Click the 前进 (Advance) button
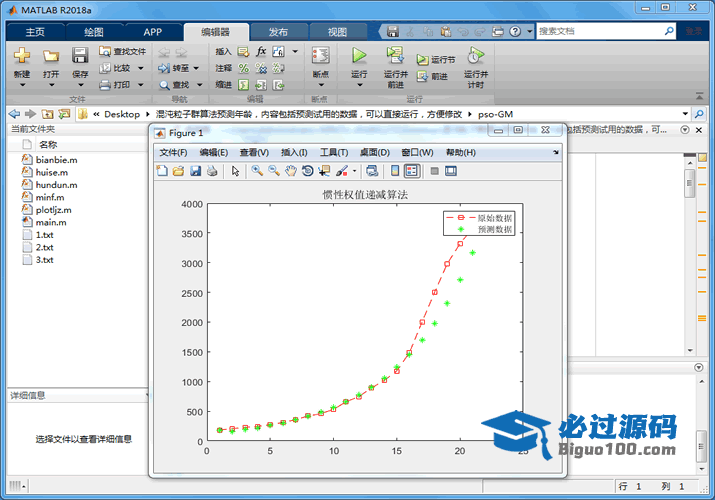 [x=432, y=77]
